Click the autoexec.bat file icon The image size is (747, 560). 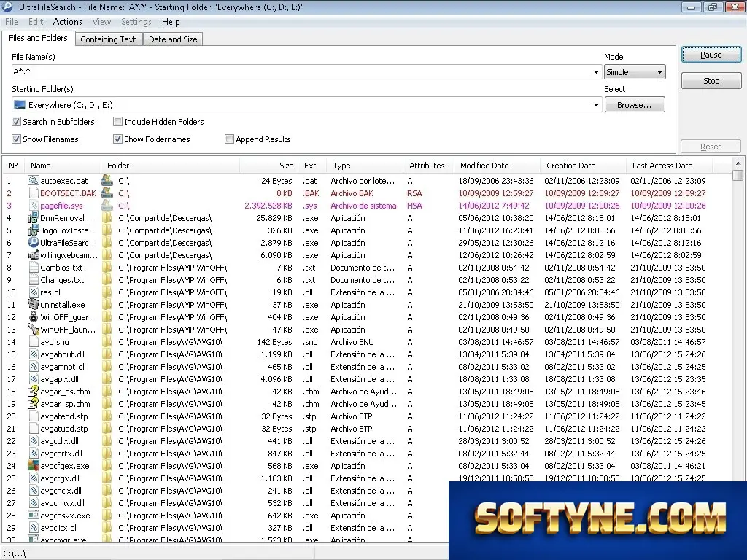click(x=34, y=181)
